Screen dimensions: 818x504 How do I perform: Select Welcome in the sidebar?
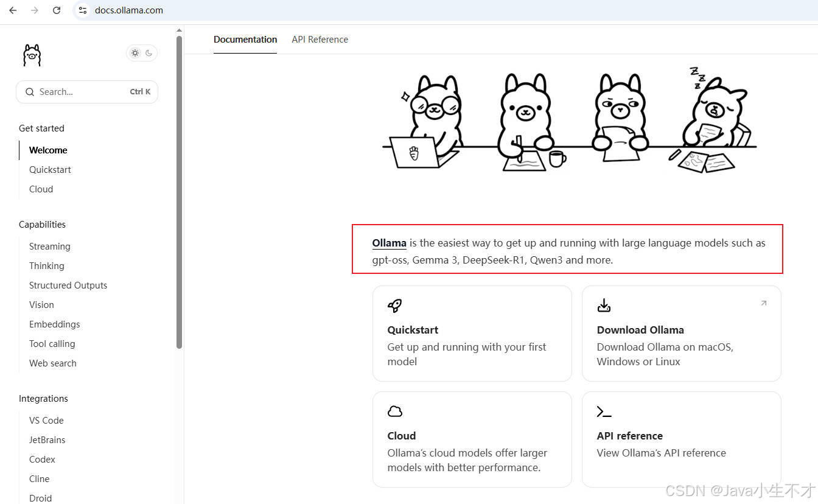[48, 150]
